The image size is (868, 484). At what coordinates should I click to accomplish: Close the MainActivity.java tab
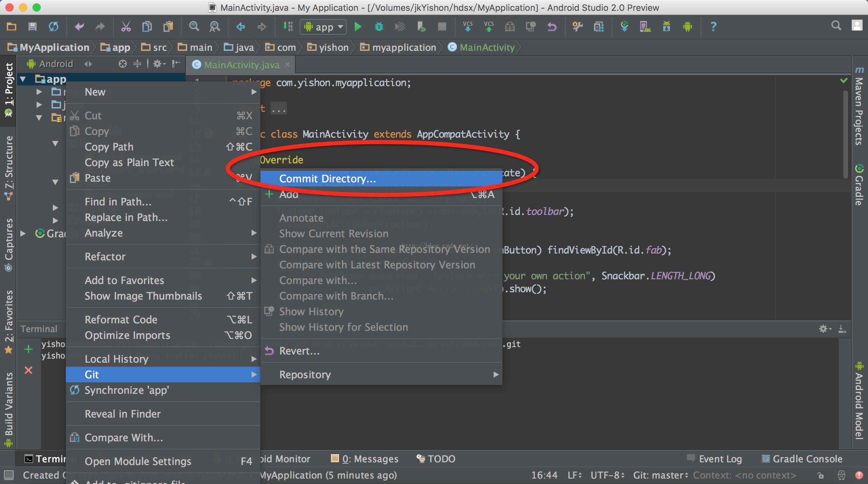click(288, 64)
